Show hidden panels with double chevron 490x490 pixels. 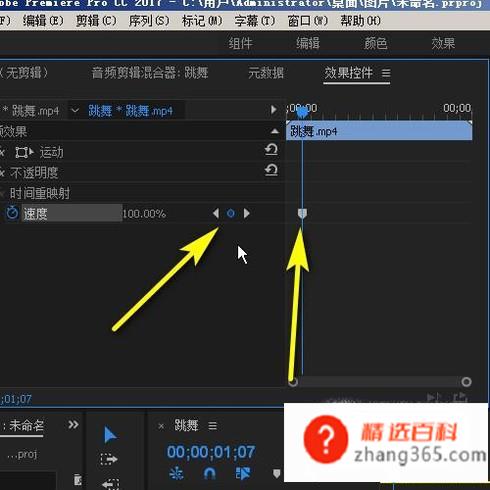[x=73, y=424]
